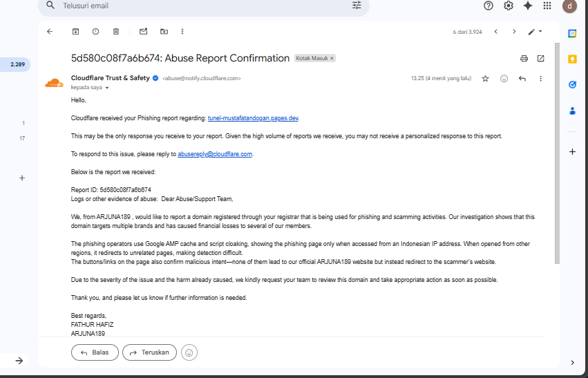Open Google Tasks side panel
This screenshot has width=588, height=378.
[572, 85]
